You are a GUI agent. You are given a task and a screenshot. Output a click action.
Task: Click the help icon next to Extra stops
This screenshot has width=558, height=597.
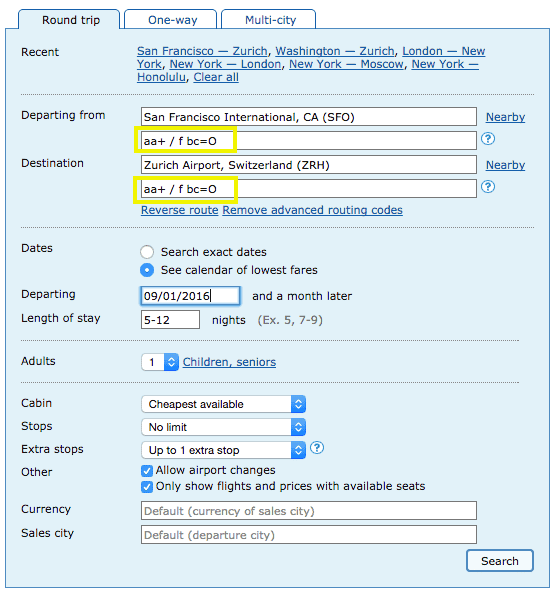pos(317,448)
